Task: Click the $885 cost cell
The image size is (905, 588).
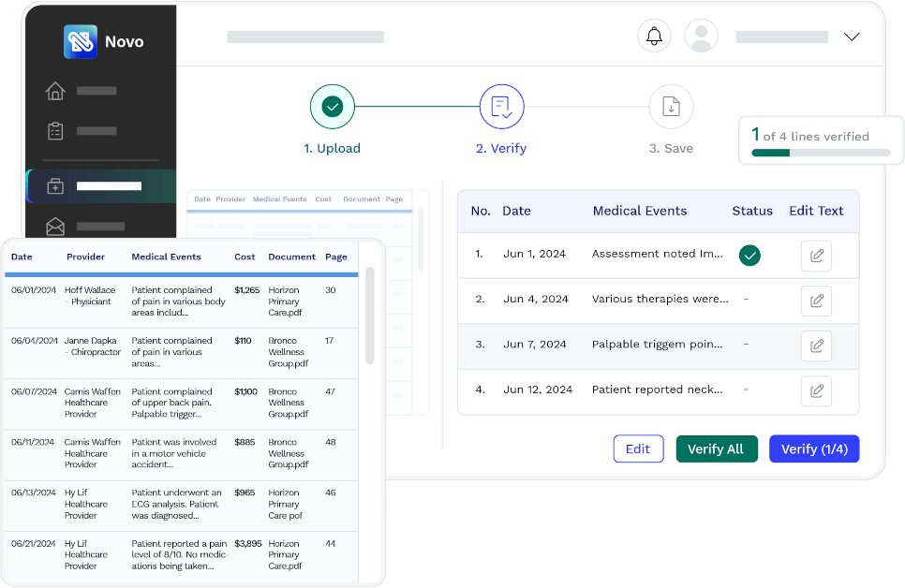Action: (245, 442)
